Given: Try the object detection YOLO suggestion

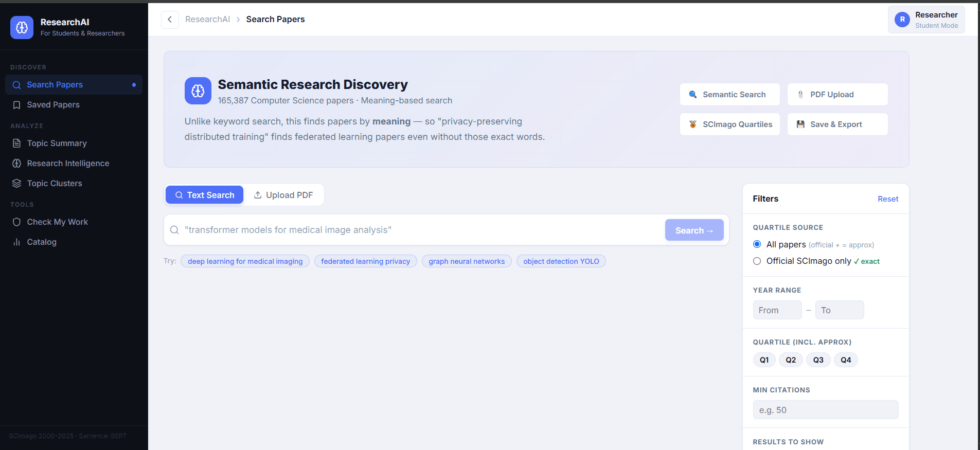Looking at the screenshot, I should coord(561,261).
